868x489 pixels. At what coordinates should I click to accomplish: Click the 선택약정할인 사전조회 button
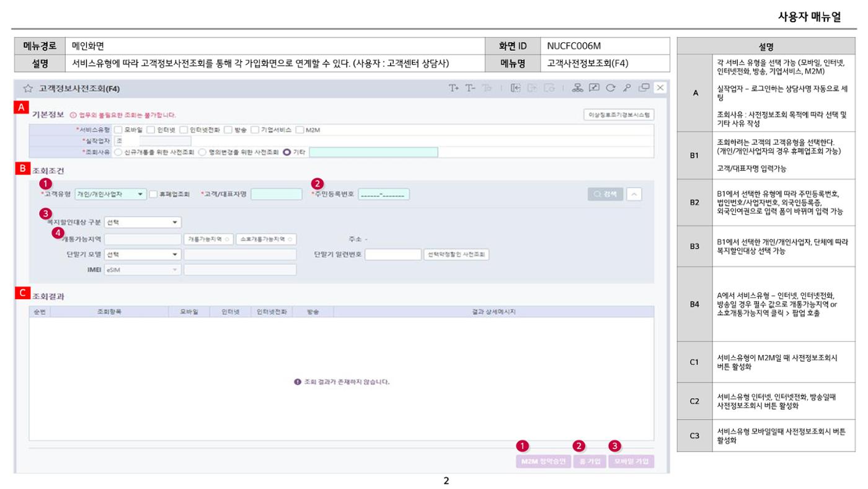point(456,254)
